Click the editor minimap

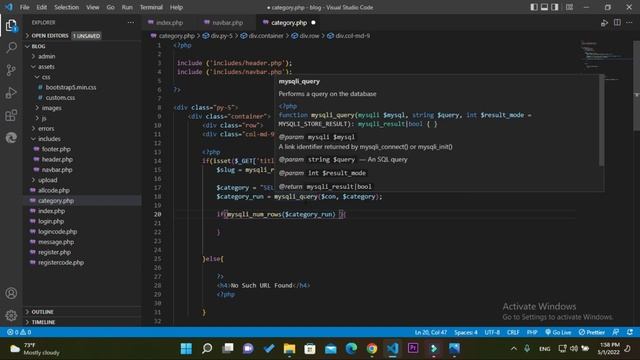[x=606, y=59]
